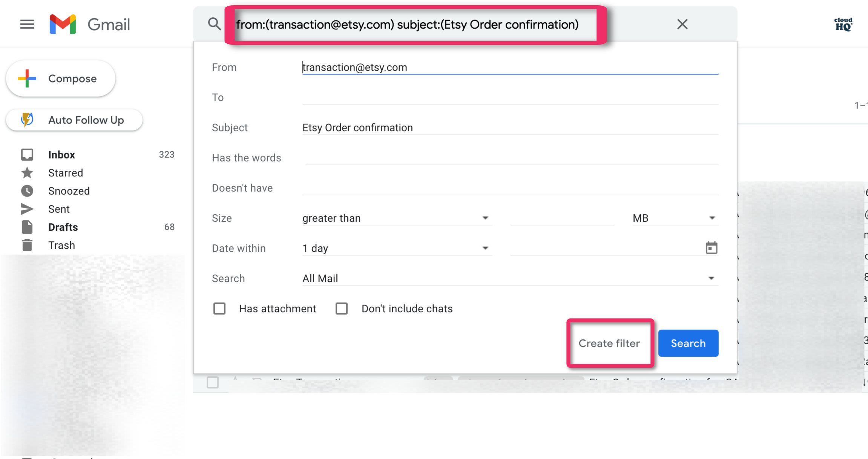Click the Starred star icon
The width and height of the screenshot is (868, 459).
pos(27,173)
